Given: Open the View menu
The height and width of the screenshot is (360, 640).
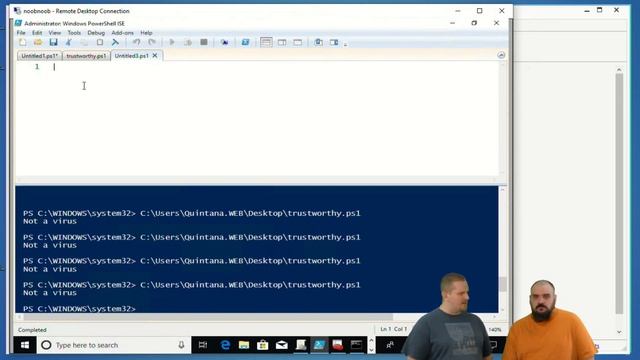Looking at the screenshot, I should (x=55, y=33).
